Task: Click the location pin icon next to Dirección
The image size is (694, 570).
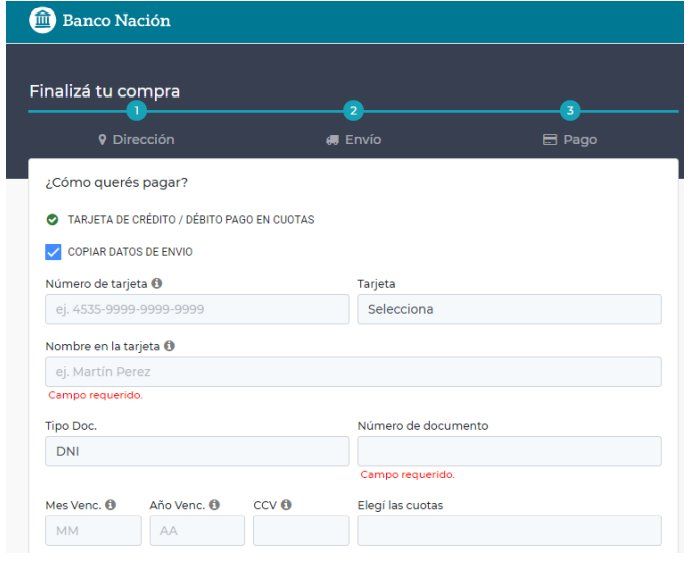Action: click(x=102, y=140)
